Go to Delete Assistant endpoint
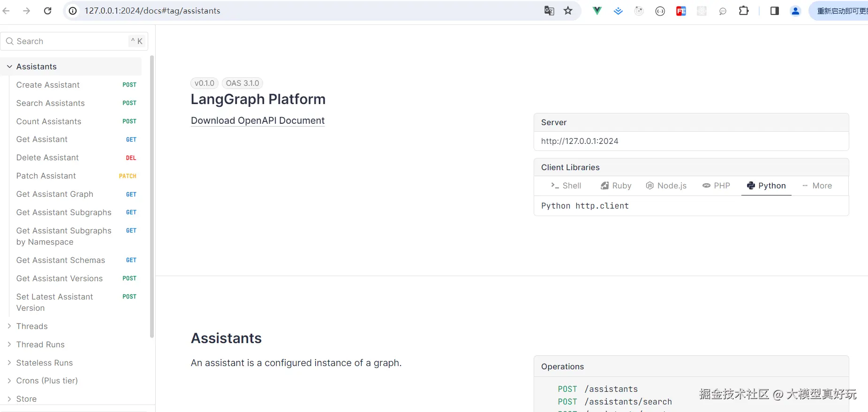Image resolution: width=868 pixels, height=412 pixels. point(47,157)
